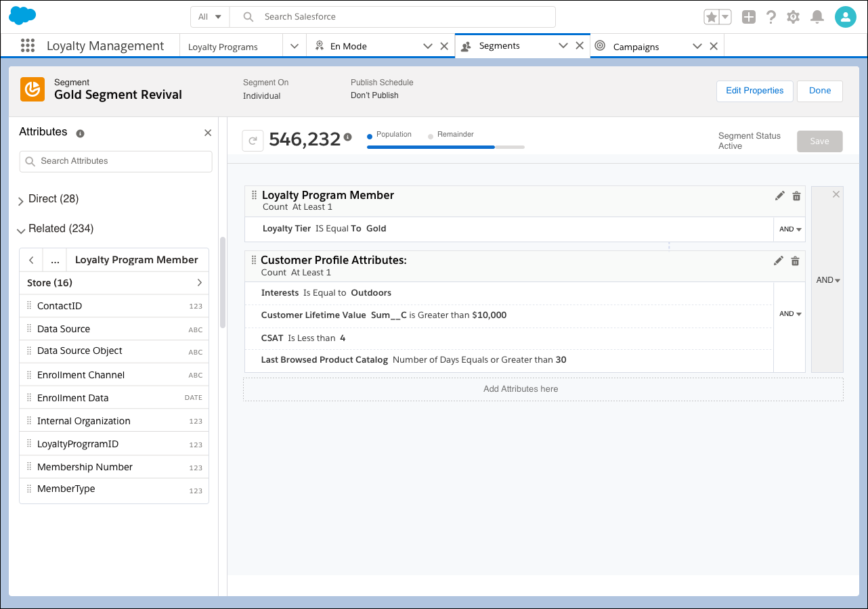
Task: Delete the Loyalty Program Member rule
Action: point(796,196)
